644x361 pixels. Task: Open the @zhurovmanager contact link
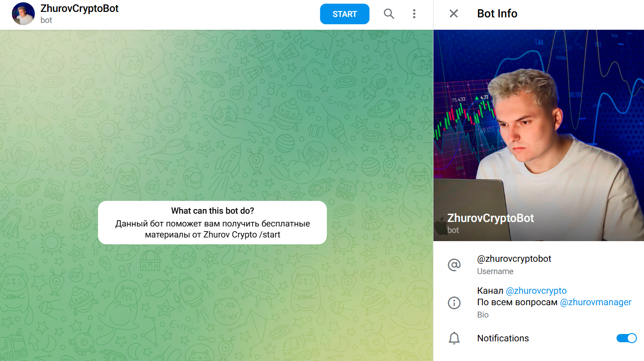click(x=595, y=302)
